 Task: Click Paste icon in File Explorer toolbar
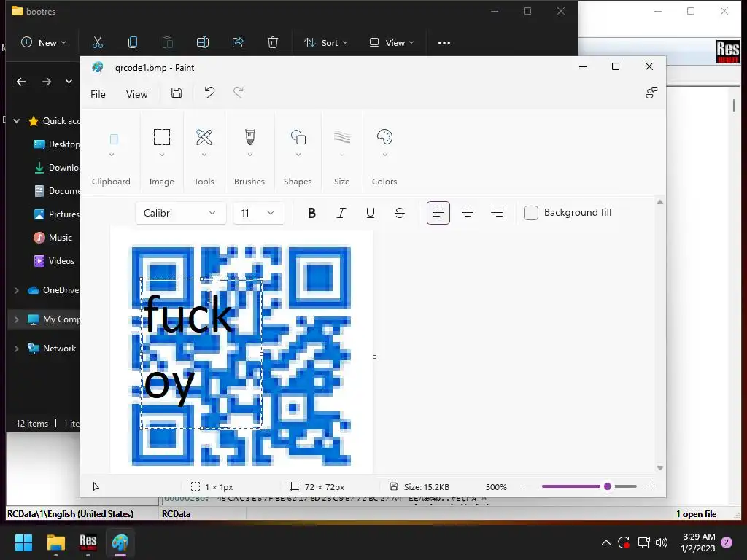click(x=168, y=43)
